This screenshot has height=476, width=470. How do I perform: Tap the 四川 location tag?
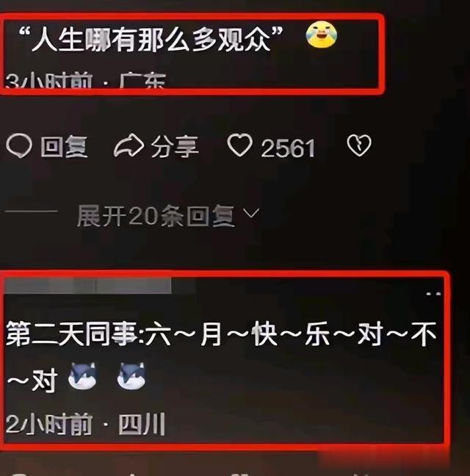click(142, 424)
